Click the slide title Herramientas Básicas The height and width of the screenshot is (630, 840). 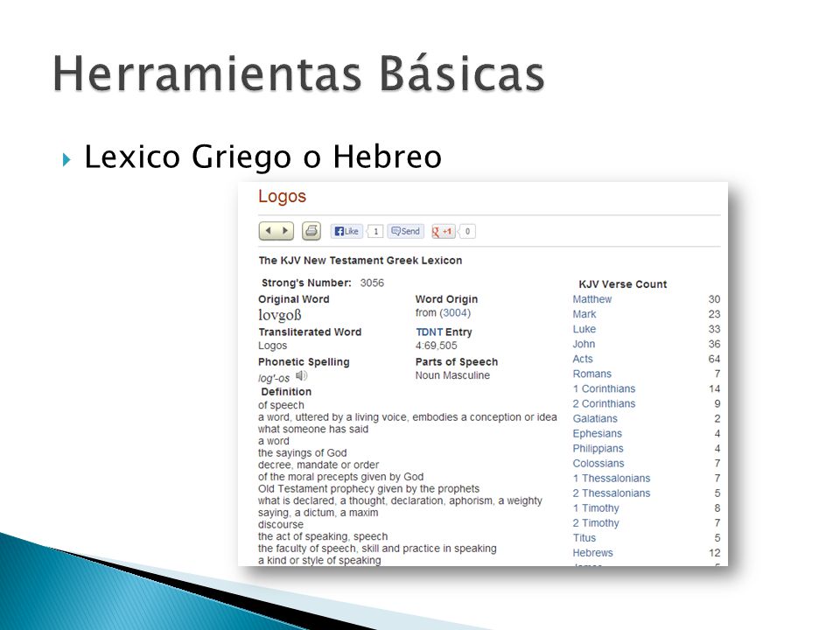298,73
